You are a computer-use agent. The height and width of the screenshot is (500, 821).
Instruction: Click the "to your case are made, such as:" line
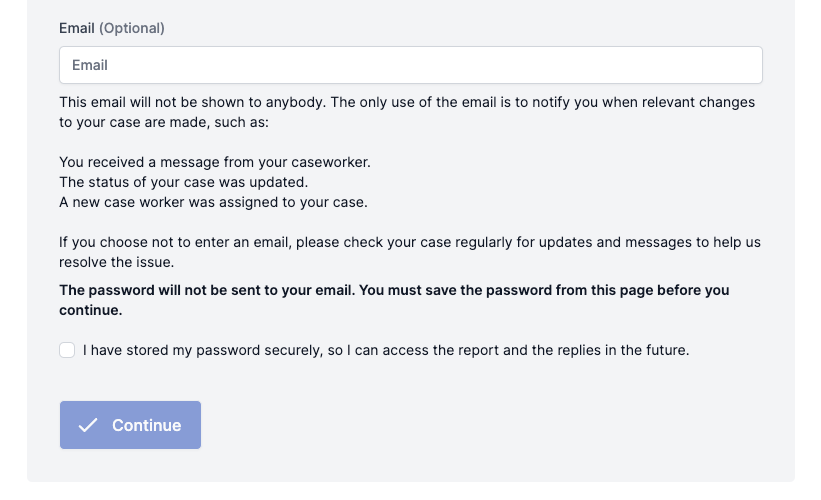(x=164, y=122)
